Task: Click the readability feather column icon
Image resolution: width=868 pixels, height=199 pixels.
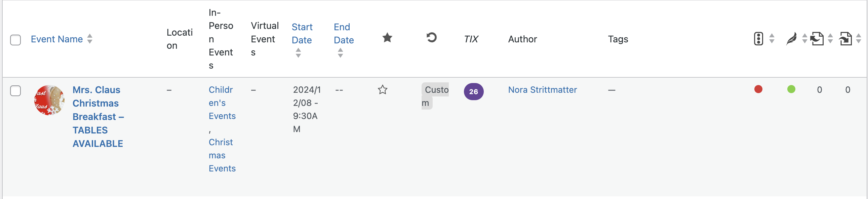Action: [791, 39]
